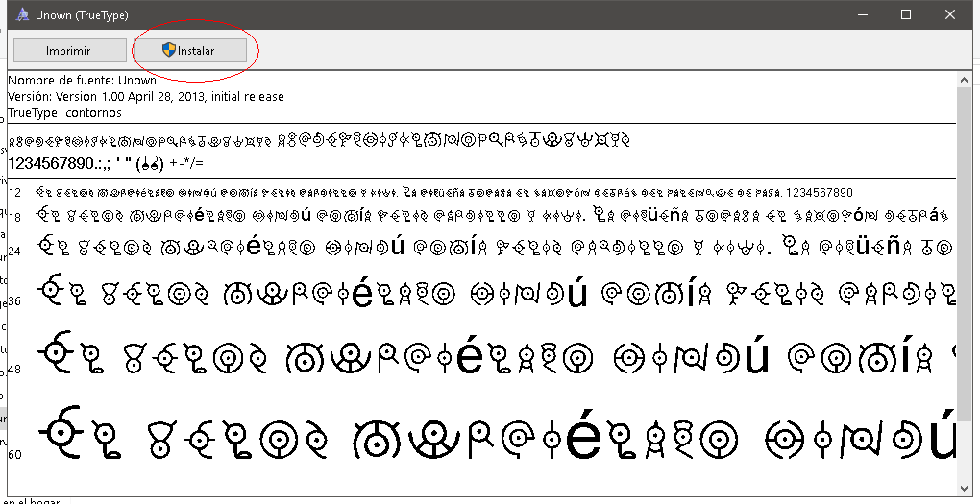Click the size 36 sample label
980x504 pixels.
[x=15, y=301]
